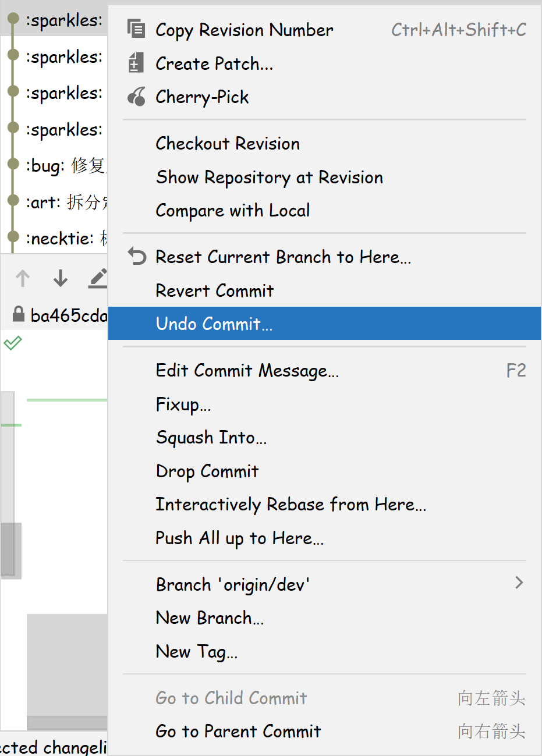Click the Copy Revision Number icon
This screenshot has width=542, height=756.
click(x=136, y=29)
